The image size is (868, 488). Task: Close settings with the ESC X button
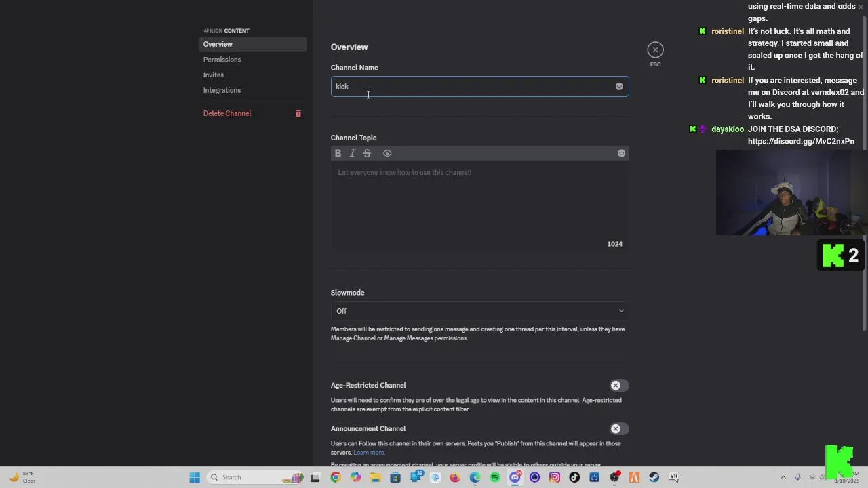[x=655, y=49]
